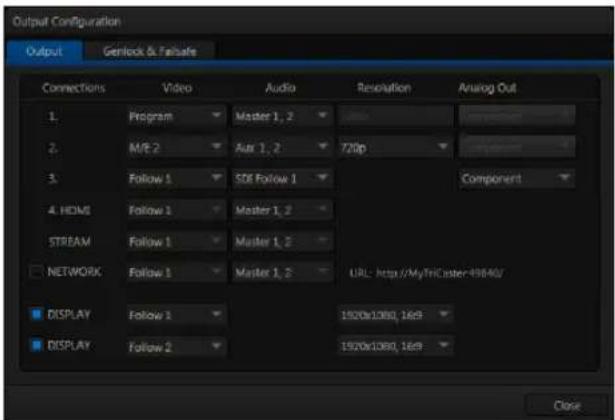The width and height of the screenshot is (615, 420).
Task: Switch to the Output tab
Action: 44,51
